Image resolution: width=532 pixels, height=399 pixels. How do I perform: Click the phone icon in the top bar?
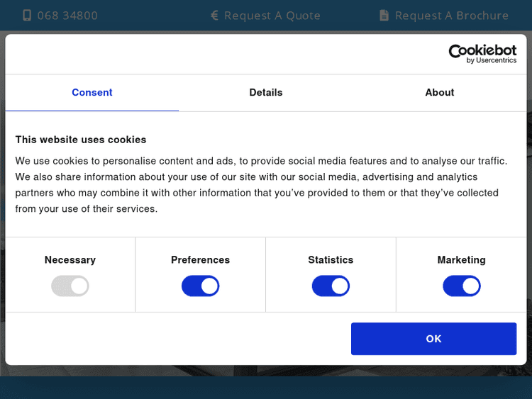[x=27, y=15]
